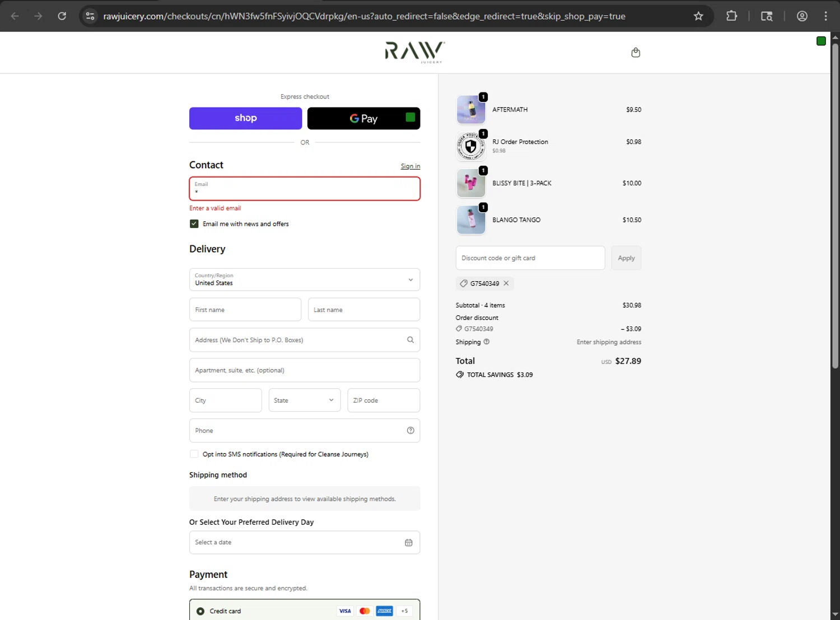
Task: Click the shipping info question icon
Action: coord(487,342)
